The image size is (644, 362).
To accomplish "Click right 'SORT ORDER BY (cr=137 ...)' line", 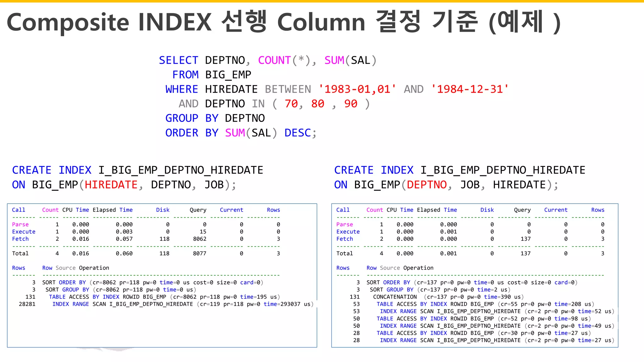I will 472,282.
